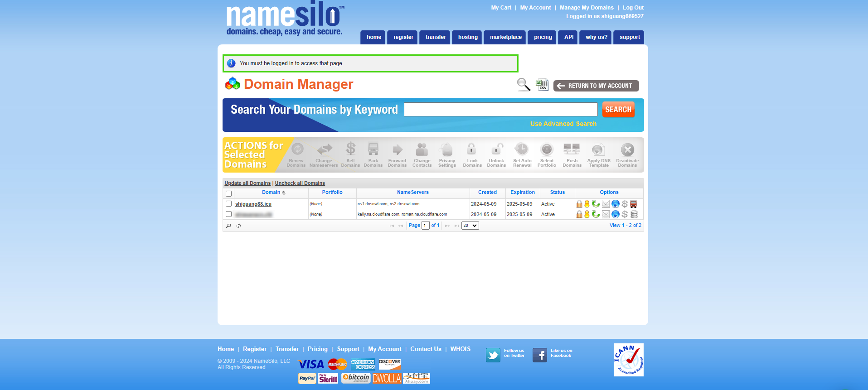Sort the table by Portfolio column header
Screen dimensions: 868x390
coord(332,193)
